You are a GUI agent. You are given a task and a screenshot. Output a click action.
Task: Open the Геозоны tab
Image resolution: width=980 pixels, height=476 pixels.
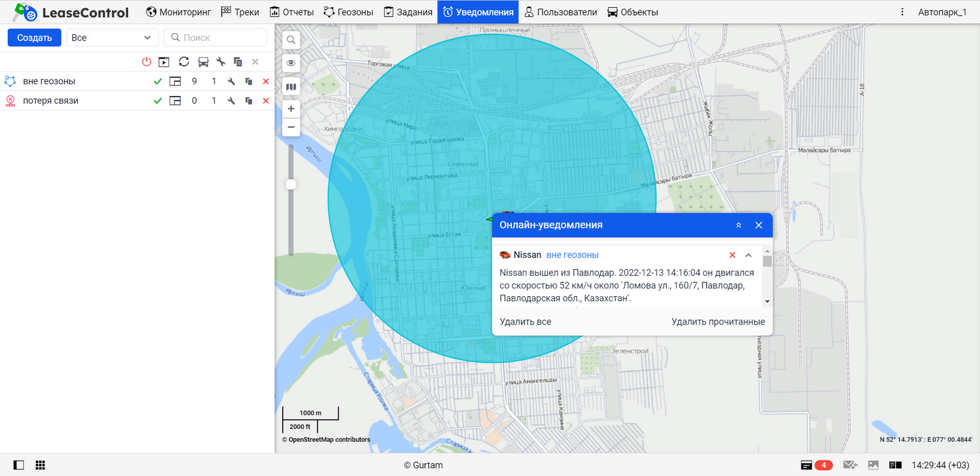pos(348,12)
